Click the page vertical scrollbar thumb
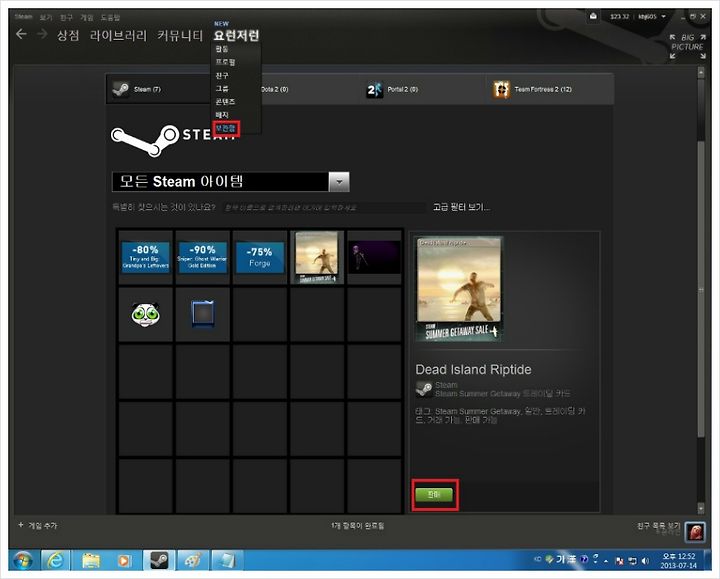720x579 pixels. 701,289
